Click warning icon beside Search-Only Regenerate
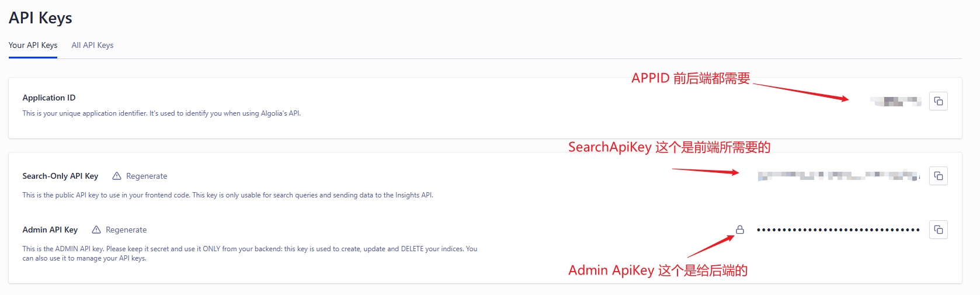The width and height of the screenshot is (980, 295). [117, 176]
